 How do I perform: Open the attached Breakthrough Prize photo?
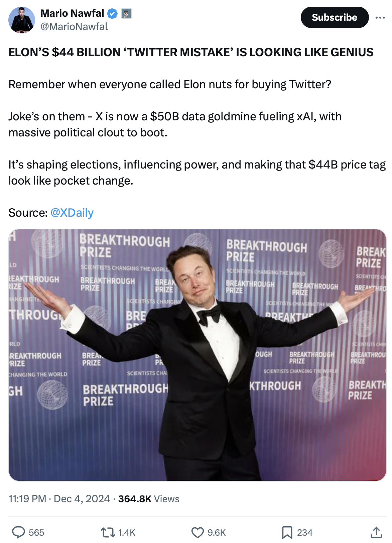pyautogui.click(x=197, y=355)
